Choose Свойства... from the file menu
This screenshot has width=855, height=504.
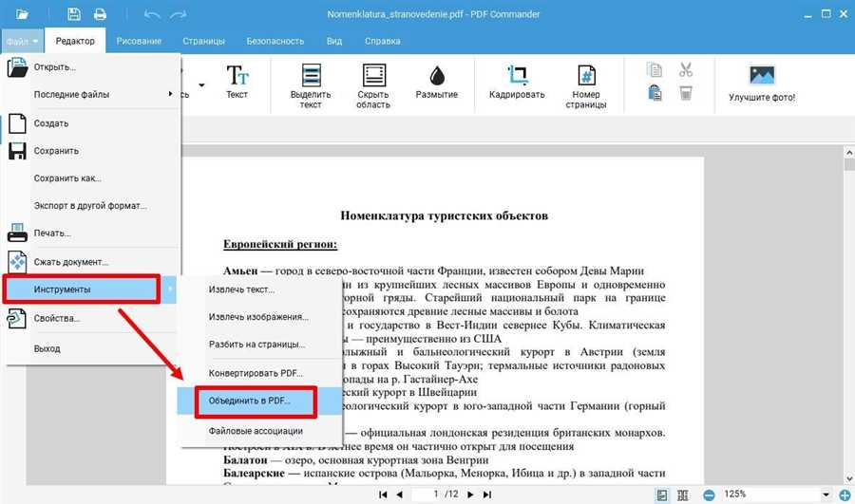coord(93,318)
